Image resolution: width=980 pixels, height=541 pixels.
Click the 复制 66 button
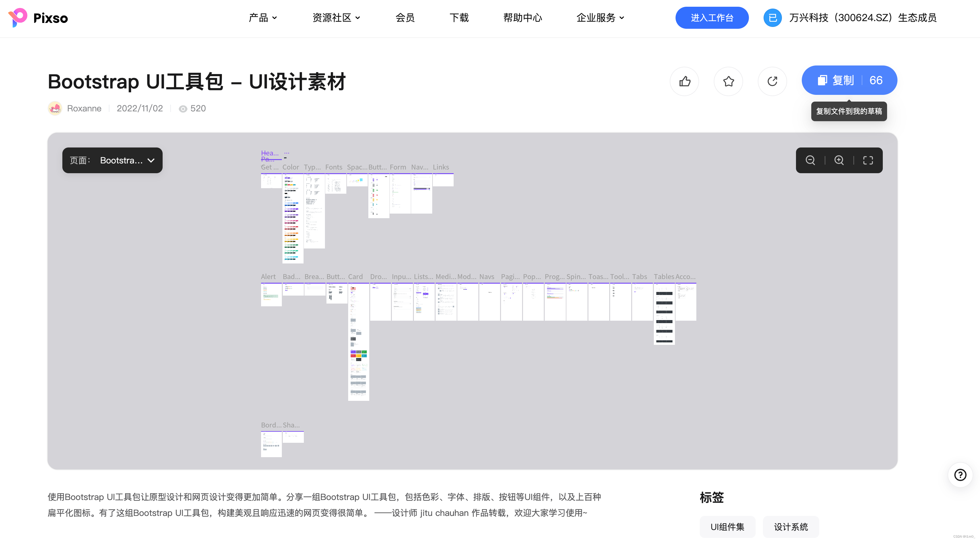849,80
